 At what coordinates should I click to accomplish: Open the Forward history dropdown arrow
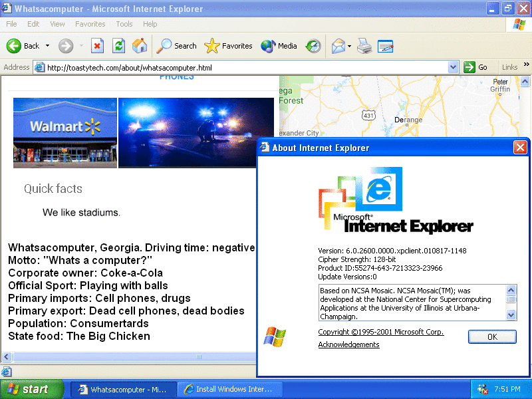point(81,46)
